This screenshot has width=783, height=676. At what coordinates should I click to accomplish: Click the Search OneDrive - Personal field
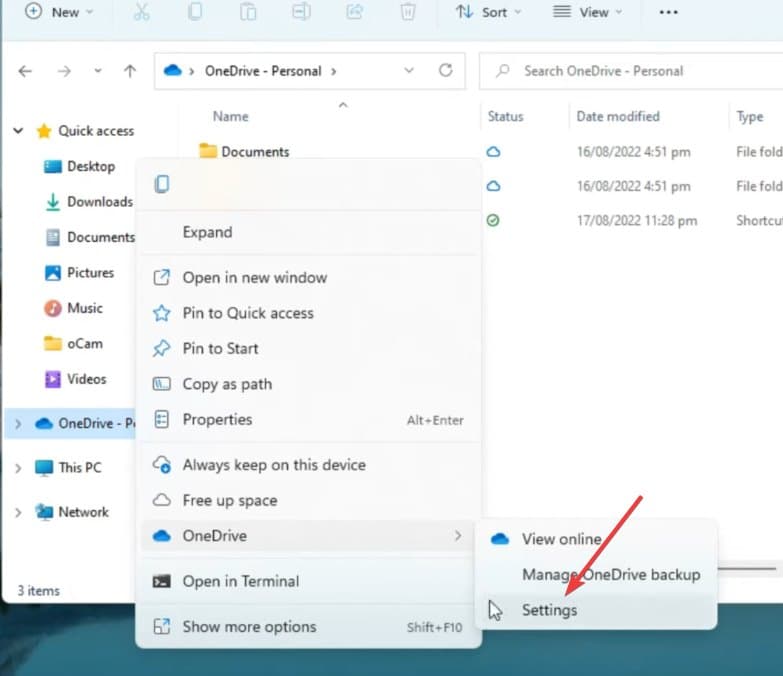pos(630,71)
